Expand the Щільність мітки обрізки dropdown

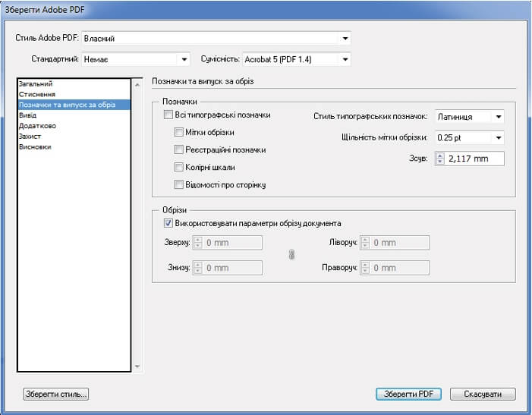tap(469, 137)
